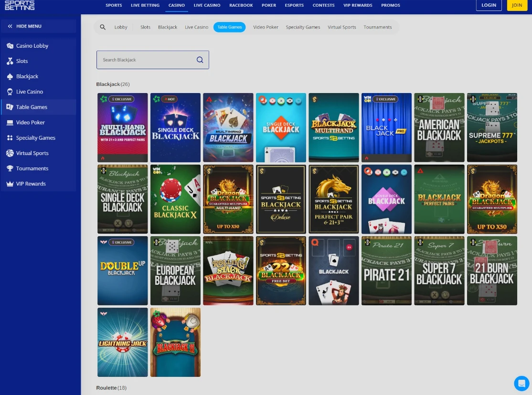Click the Slots cherry icon in sidebar
The image size is (532, 395).
(10, 61)
